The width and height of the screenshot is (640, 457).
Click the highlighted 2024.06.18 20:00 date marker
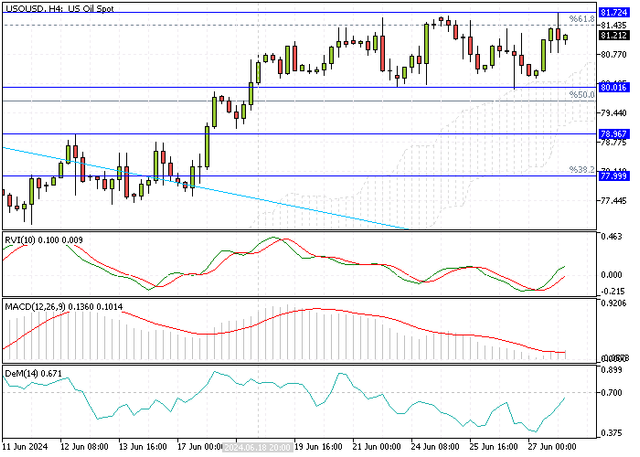click(258, 447)
